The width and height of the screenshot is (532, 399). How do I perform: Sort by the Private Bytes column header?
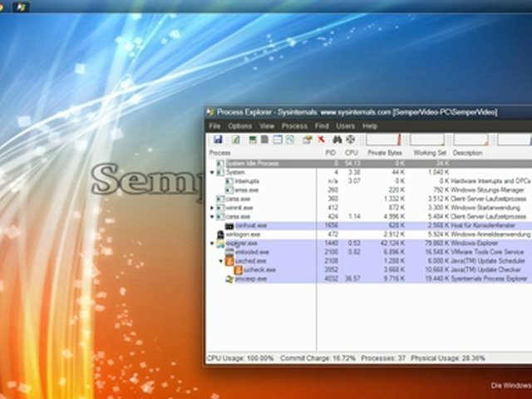385,153
